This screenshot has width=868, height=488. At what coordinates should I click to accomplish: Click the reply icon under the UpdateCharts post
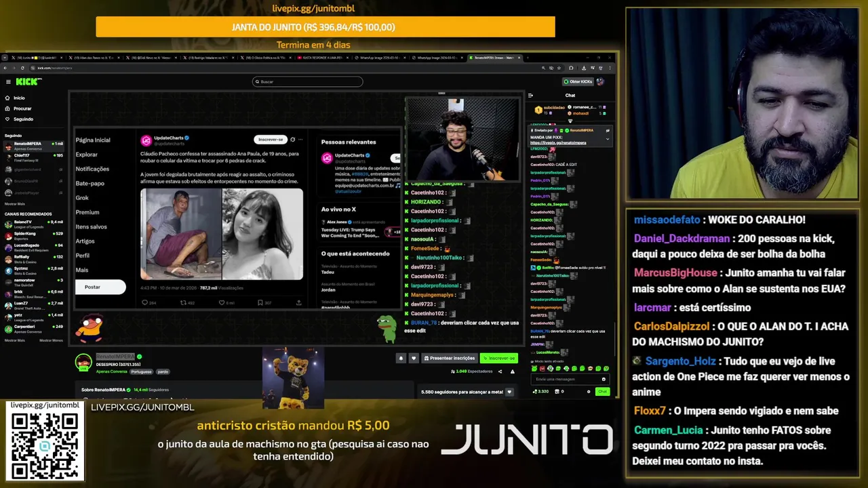pyautogui.click(x=144, y=302)
